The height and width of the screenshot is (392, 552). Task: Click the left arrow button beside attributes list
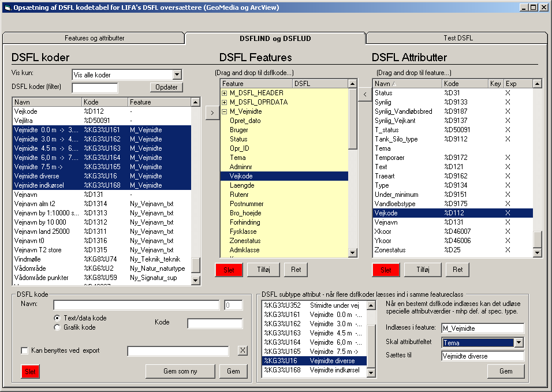(x=364, y=94)
